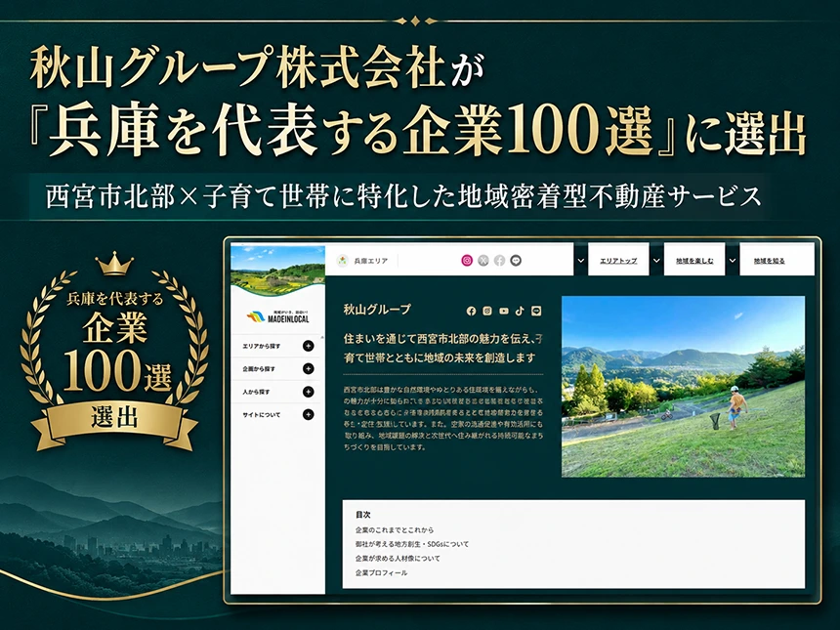Screen dimensions: 840x630
Task: Open 秋山グループ TikTok icon
Action: tap(520, 311)
